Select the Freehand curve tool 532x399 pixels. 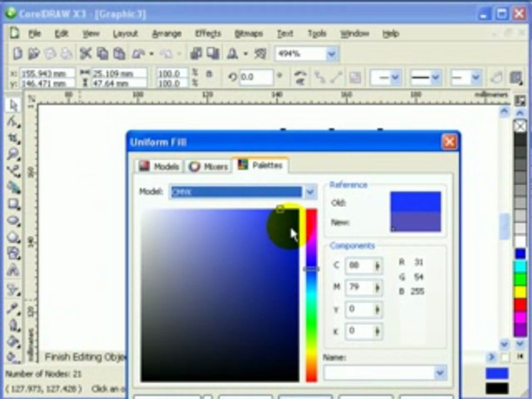pos(13,171)
